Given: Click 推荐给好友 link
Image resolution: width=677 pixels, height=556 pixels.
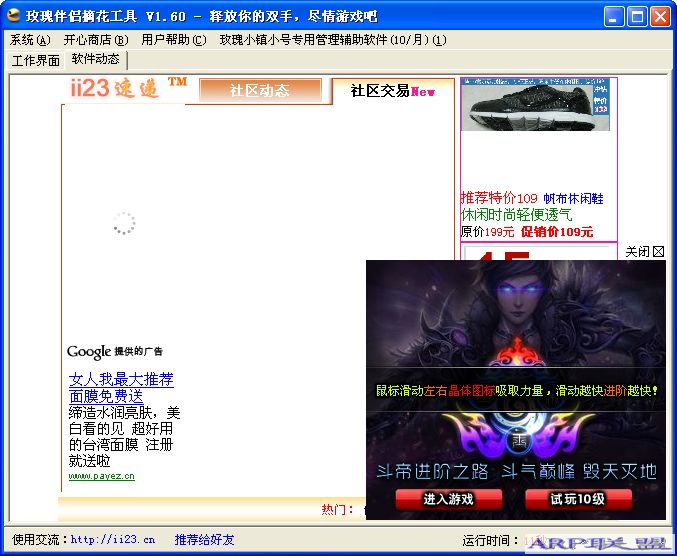Looking at the screenshot, I should (x=204, y=540).
